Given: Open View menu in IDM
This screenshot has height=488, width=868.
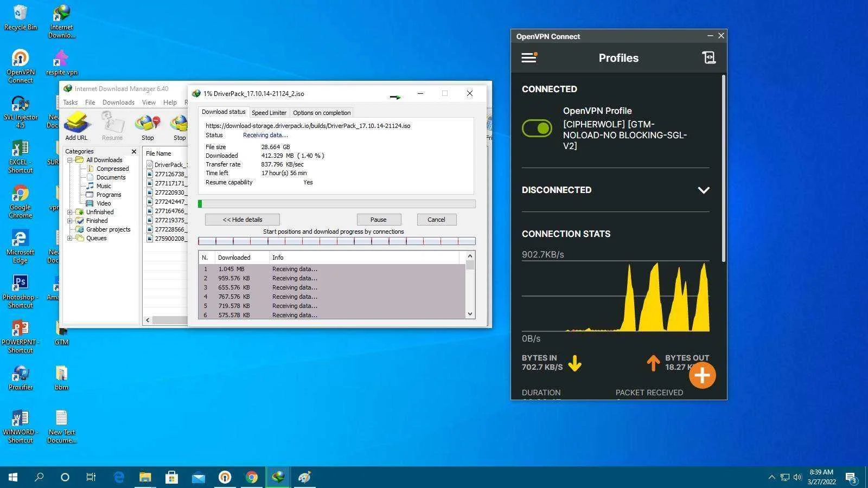Looking at the screenshot, I should click(149, 102).
